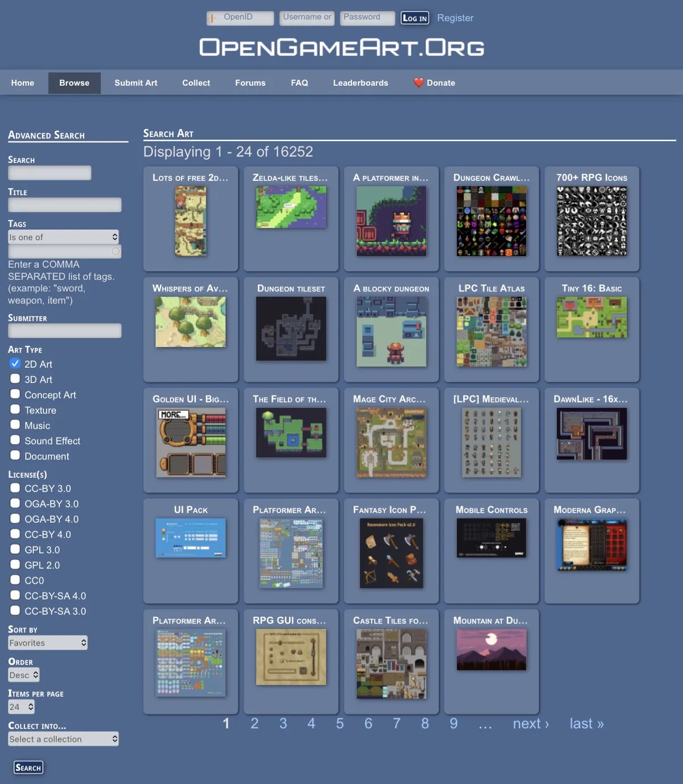Image resolution: width=683 pixels, height=784 pixels.
Task: Click the Log In button
Action: pyautogui.click(x=415, y=18)
